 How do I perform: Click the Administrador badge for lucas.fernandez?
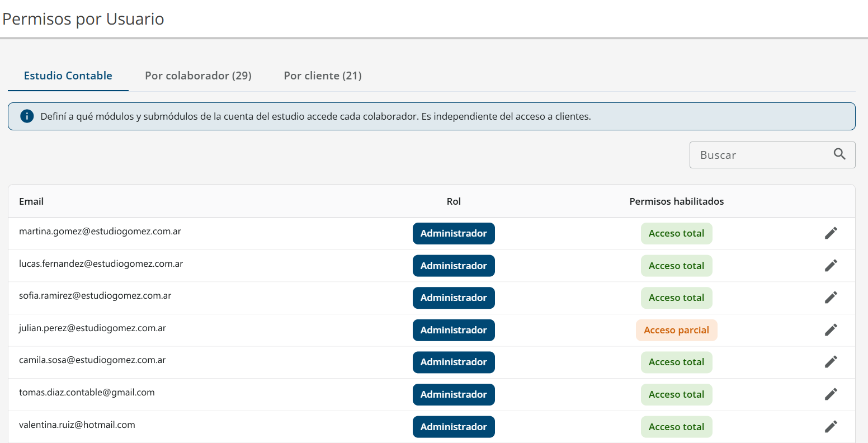click(x=454, y=266)
